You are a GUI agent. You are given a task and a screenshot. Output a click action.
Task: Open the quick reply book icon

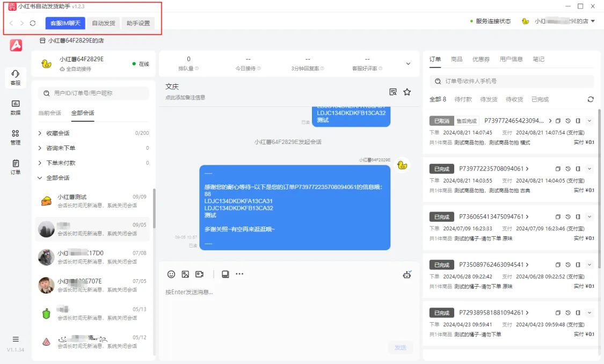coord(225,274)
